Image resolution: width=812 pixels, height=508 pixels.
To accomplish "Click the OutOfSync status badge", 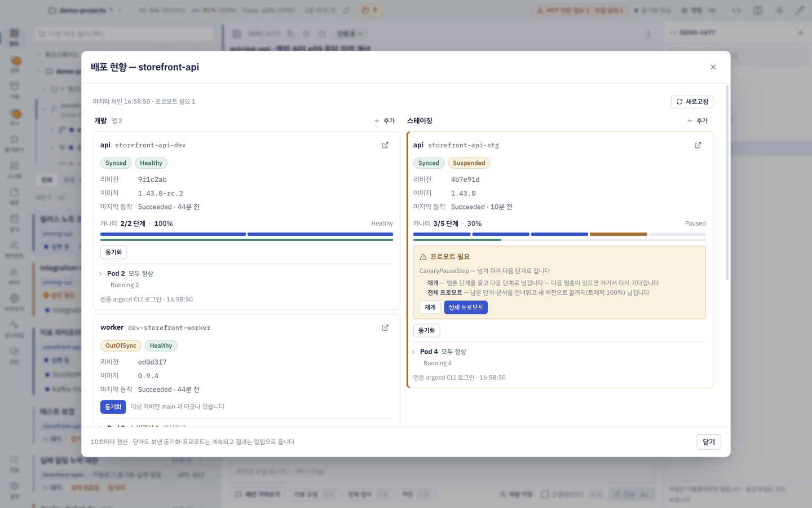I will point(121,345).
